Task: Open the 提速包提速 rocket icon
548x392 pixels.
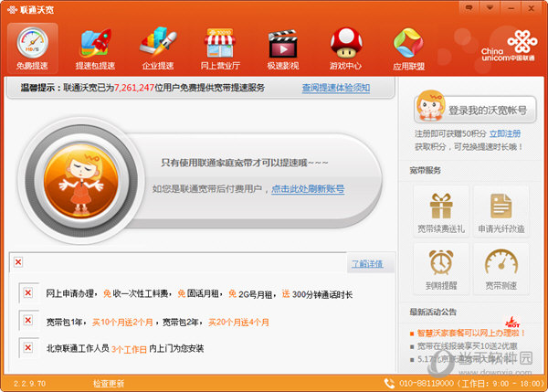Action: [95, 48]
